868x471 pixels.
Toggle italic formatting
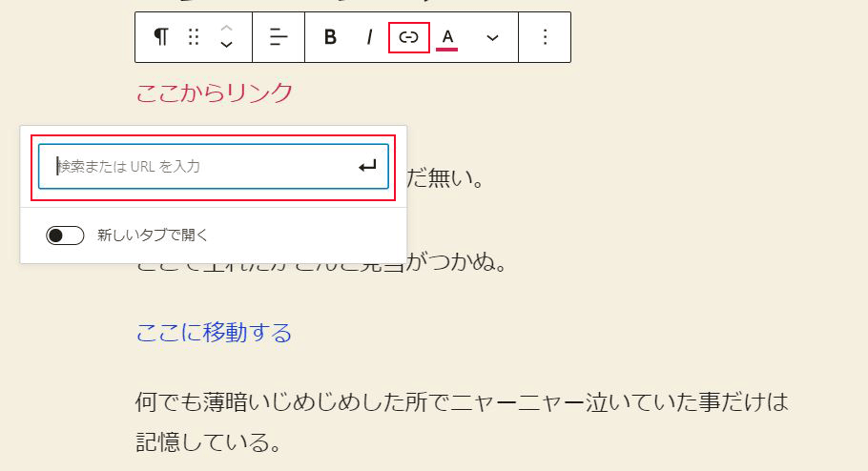(369, 37)
